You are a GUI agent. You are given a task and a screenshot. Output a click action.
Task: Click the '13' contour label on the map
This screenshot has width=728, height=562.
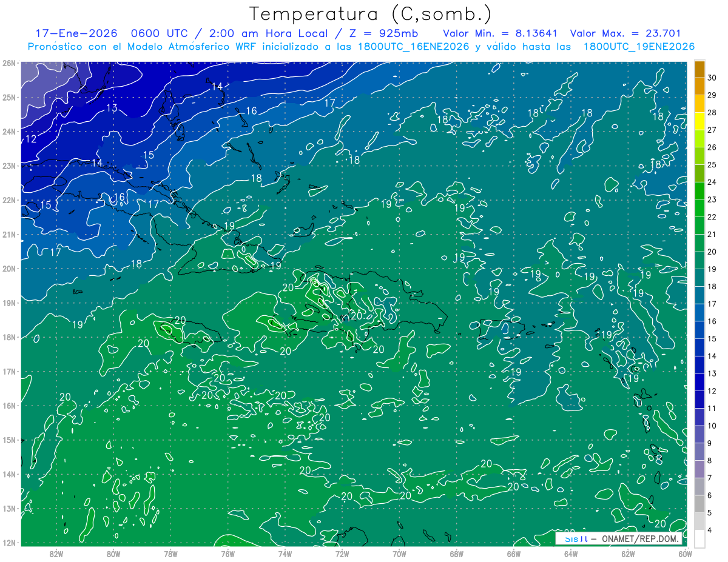pyautogui.click(x=112, y=108)
